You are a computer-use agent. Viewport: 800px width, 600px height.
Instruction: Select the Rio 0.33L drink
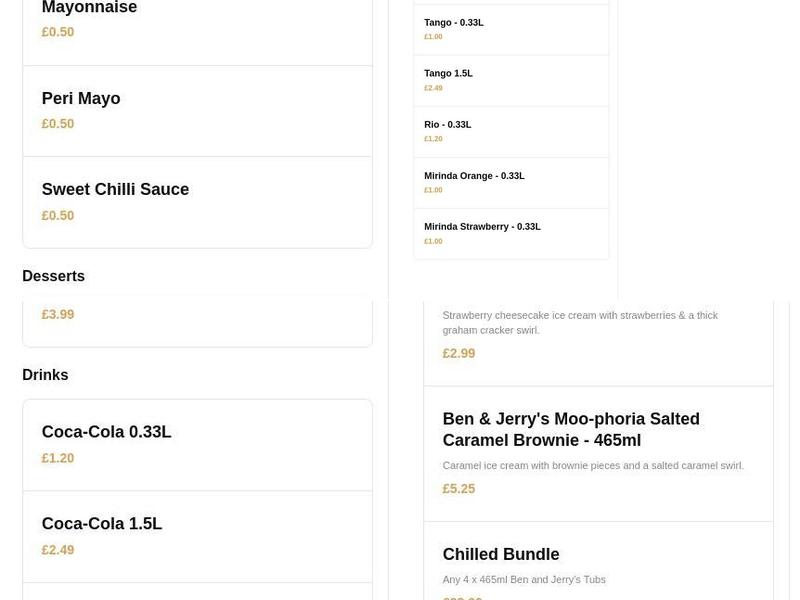pyautogui.click(x=511, y=131)
